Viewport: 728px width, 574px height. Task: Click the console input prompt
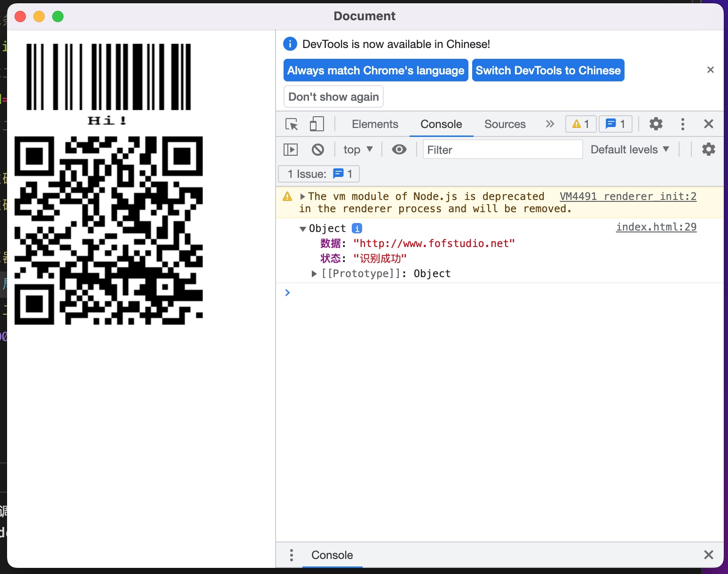(499, 293)
